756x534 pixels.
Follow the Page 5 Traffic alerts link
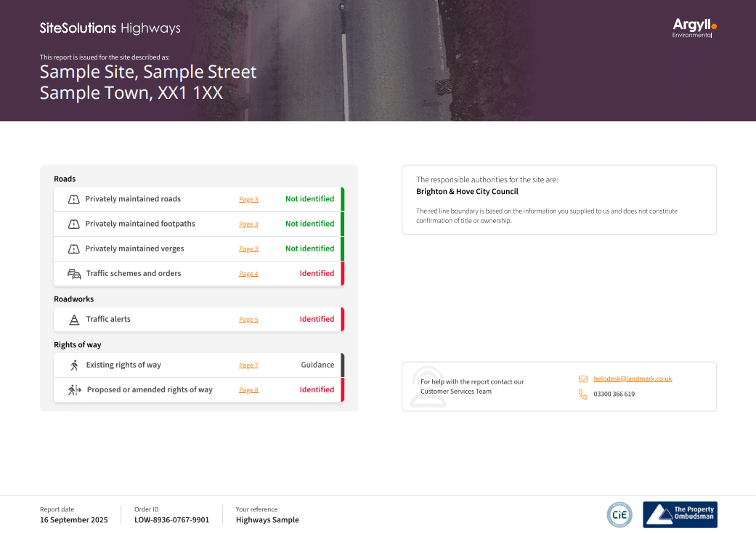(x=248, y=320)
